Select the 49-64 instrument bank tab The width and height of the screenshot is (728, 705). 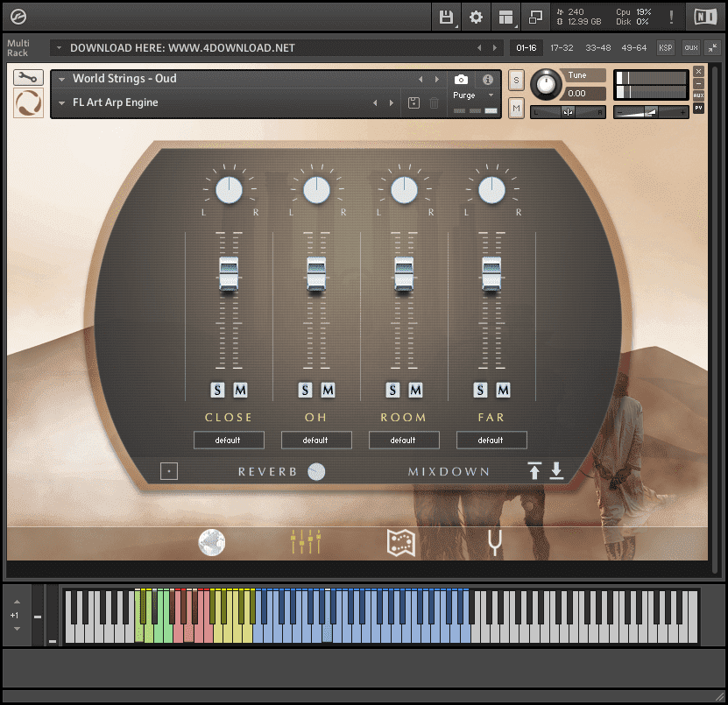[633, 48]
